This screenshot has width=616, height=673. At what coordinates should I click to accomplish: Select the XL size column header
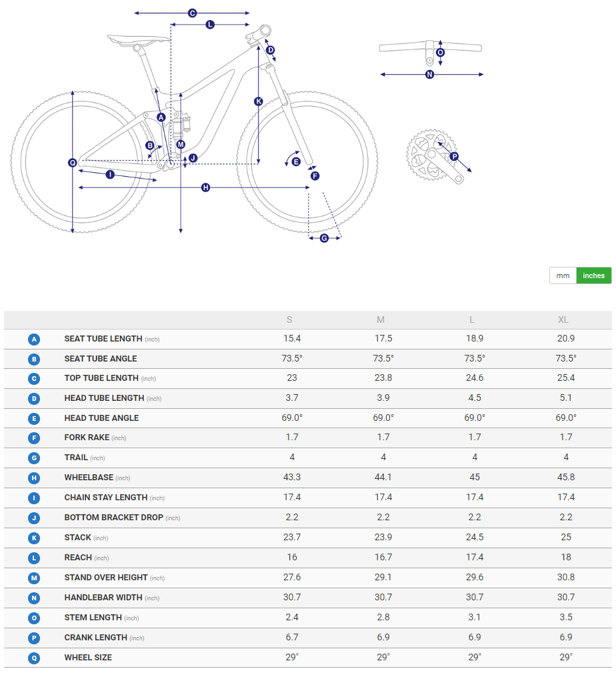tap(563, 319)
